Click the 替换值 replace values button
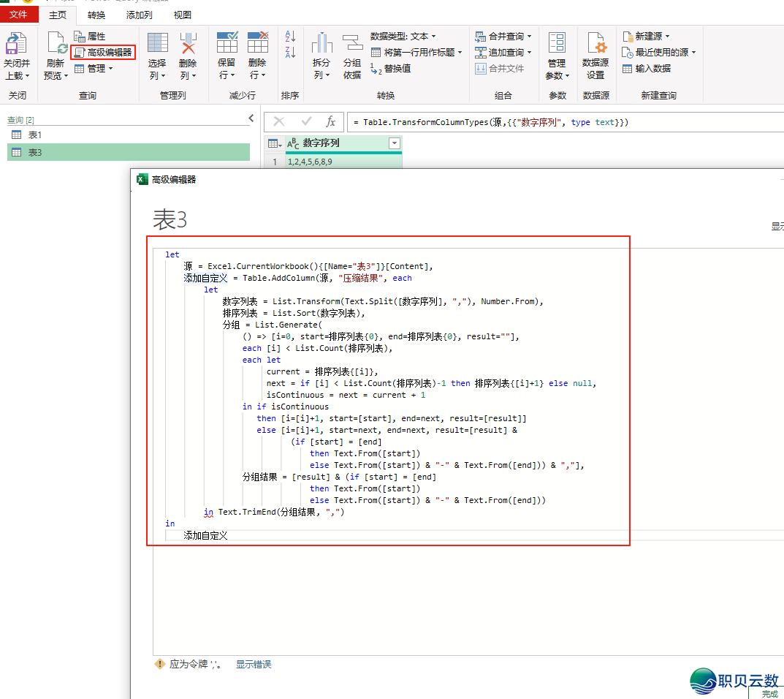 (x=390, y=68)
